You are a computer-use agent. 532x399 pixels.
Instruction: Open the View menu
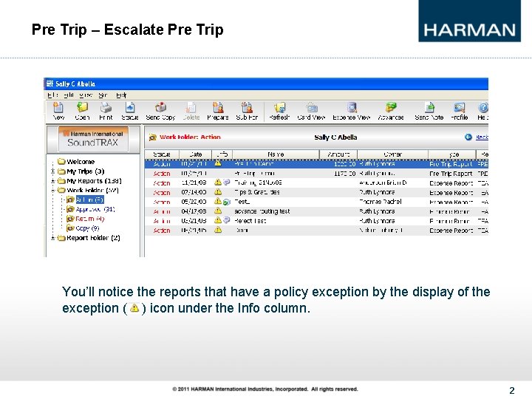point(86,95)
